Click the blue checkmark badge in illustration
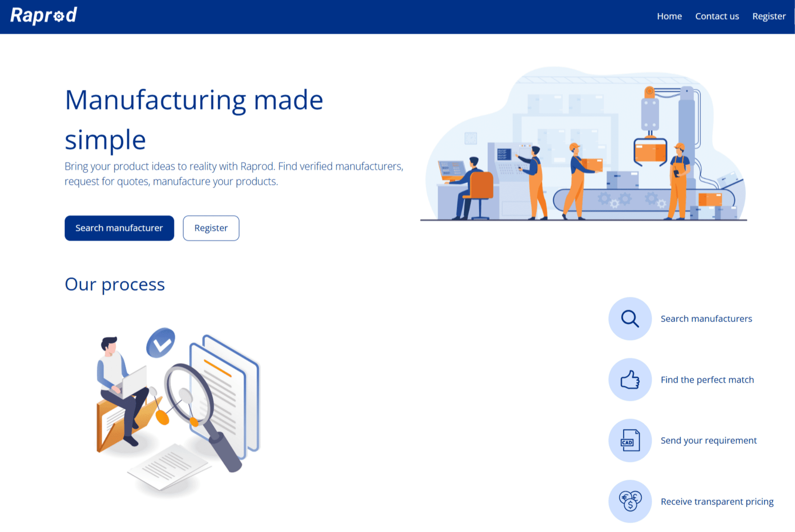Screen dimensions: 795x532 [160, 343]
